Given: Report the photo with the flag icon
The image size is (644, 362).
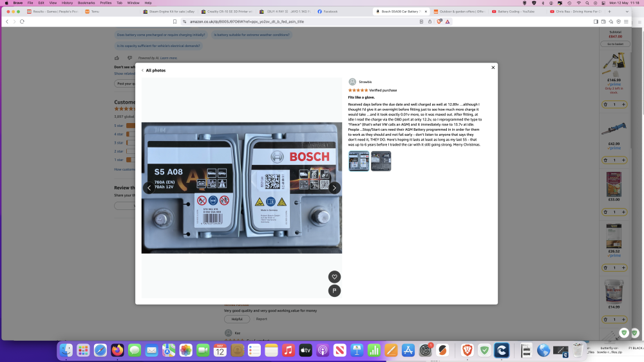Looking at the screenshot, I should 334,291.
